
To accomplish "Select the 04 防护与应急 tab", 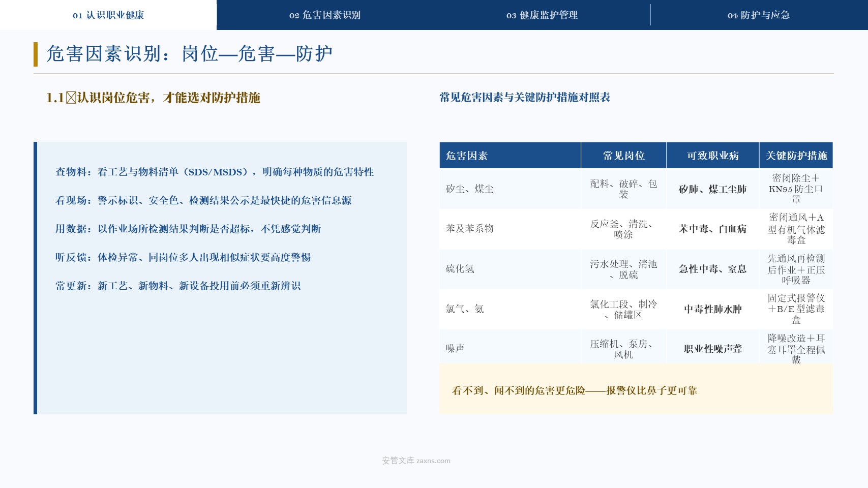I will pyautogui.click(x=759, y=15).
